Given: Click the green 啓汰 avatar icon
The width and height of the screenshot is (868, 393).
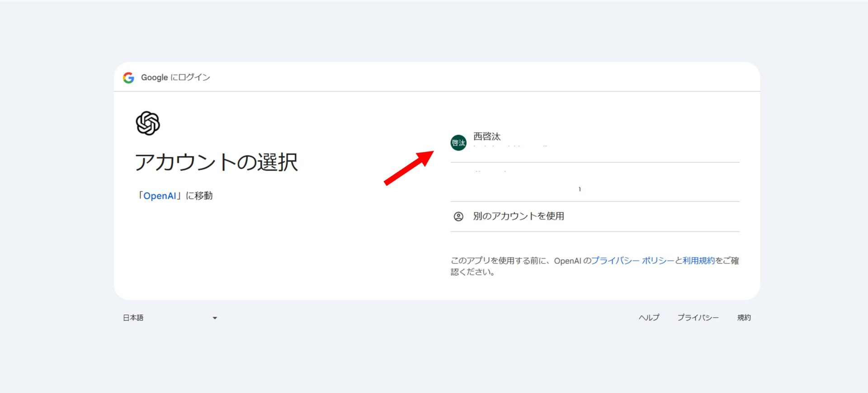Looking at the screenshot, I should coord(458,143).
